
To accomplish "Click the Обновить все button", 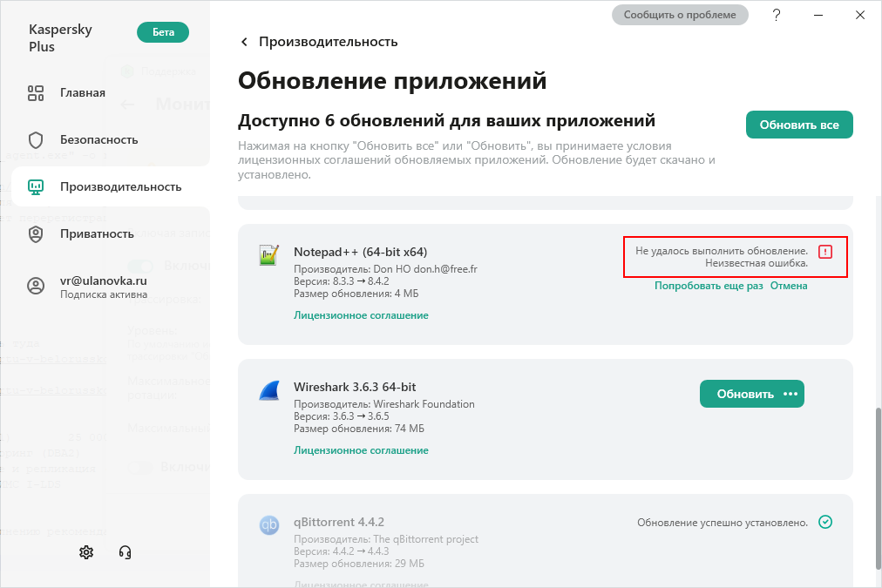I will [x=799, y=125].
